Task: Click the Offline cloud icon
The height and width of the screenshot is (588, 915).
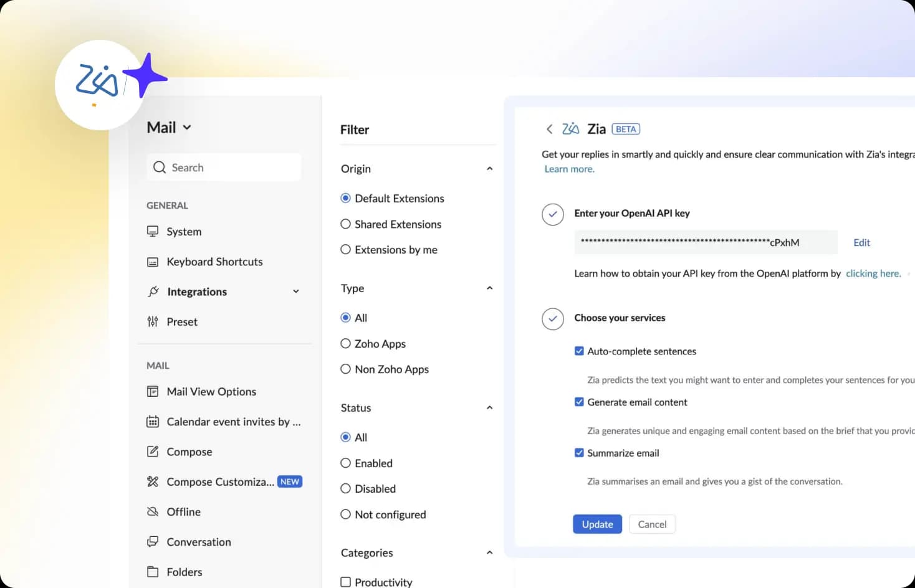Action: 153,511
